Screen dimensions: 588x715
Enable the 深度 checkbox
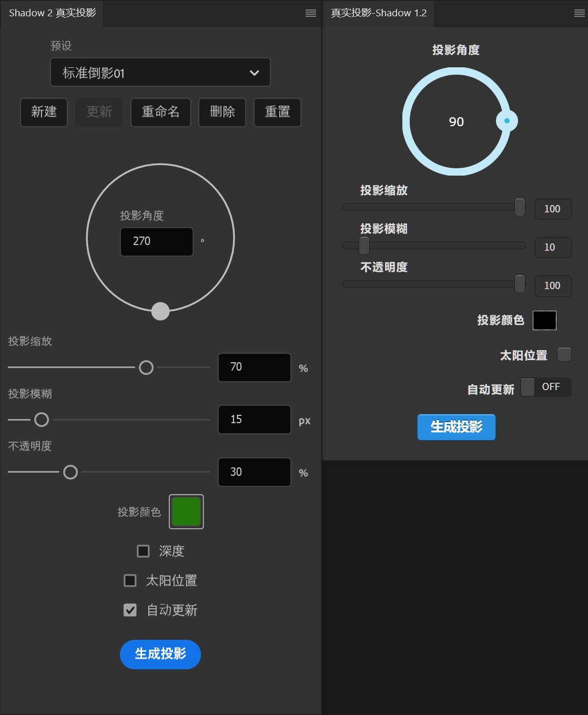pos(143,551)
